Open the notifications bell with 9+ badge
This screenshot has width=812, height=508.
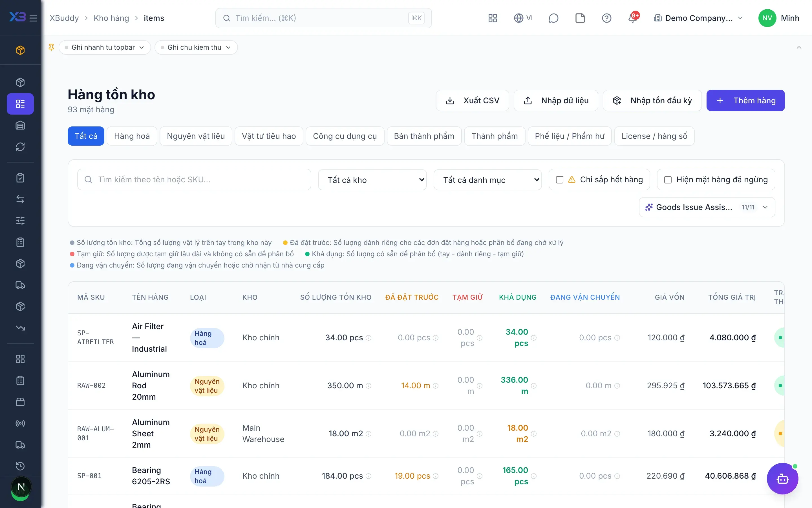[633, 17]
